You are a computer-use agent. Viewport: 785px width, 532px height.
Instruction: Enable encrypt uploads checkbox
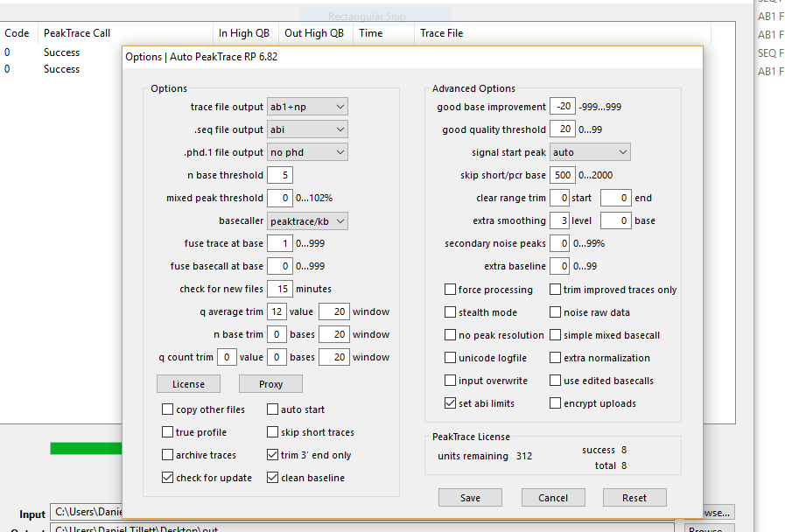coord(555,403)
